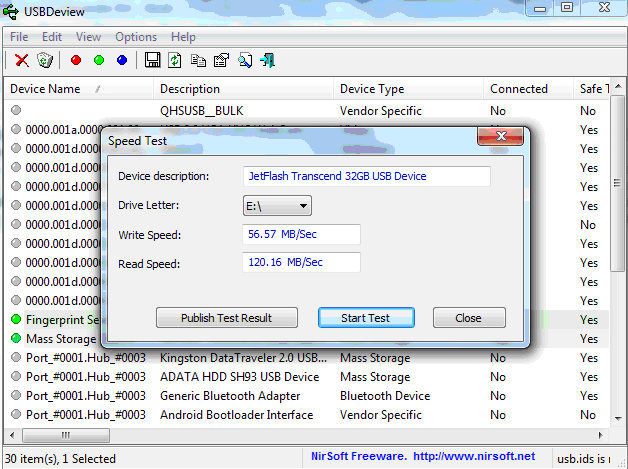The height and width of the screenshot is (469, 628).
Task: Click the exit door toolbar icon
Action: click(267, 60)
